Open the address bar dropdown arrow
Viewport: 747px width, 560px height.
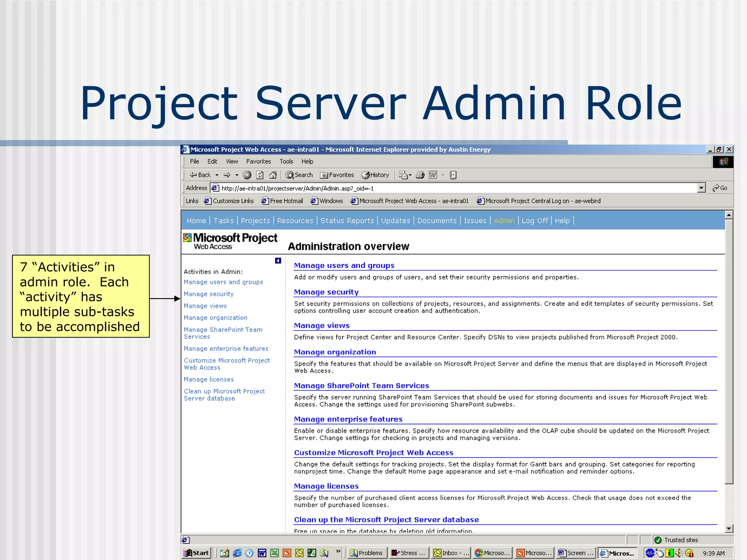point(701,188)
